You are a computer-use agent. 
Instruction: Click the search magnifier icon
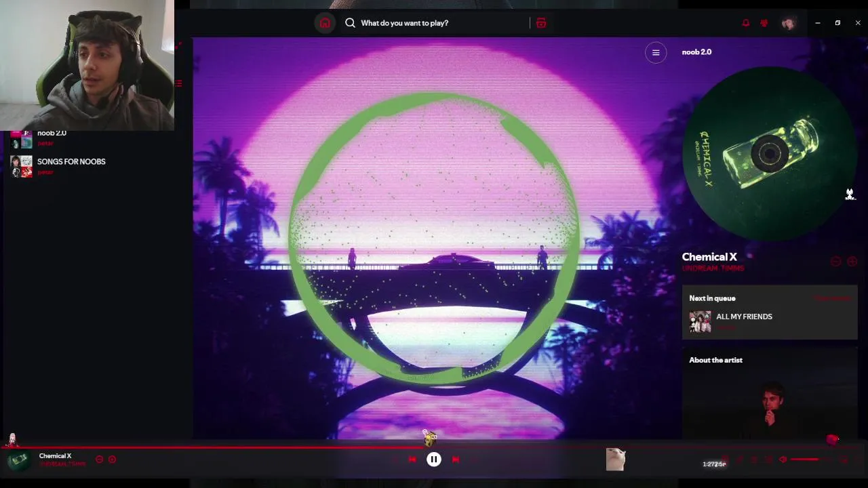coord(350,23)
